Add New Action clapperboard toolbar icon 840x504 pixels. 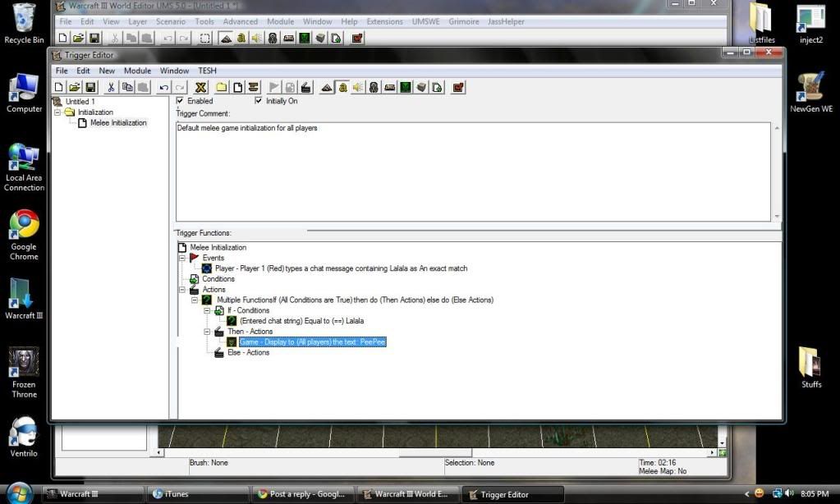tap(306, 87)
